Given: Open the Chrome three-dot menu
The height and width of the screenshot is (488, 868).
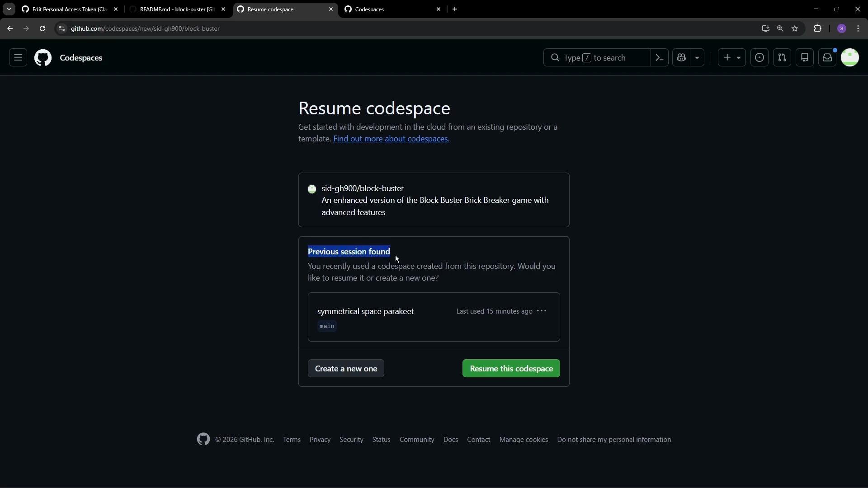Looking at the screenshot, I should [x=859, y=28].
